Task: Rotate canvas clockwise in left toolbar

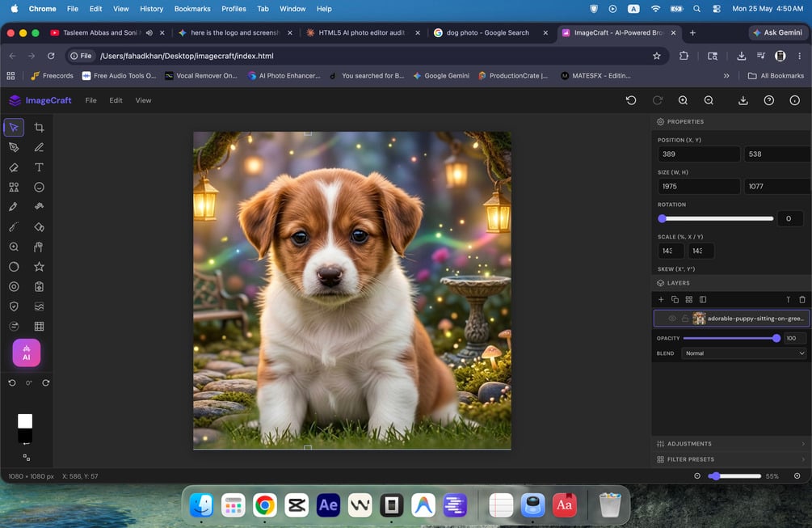Action: tap(45, 383)
